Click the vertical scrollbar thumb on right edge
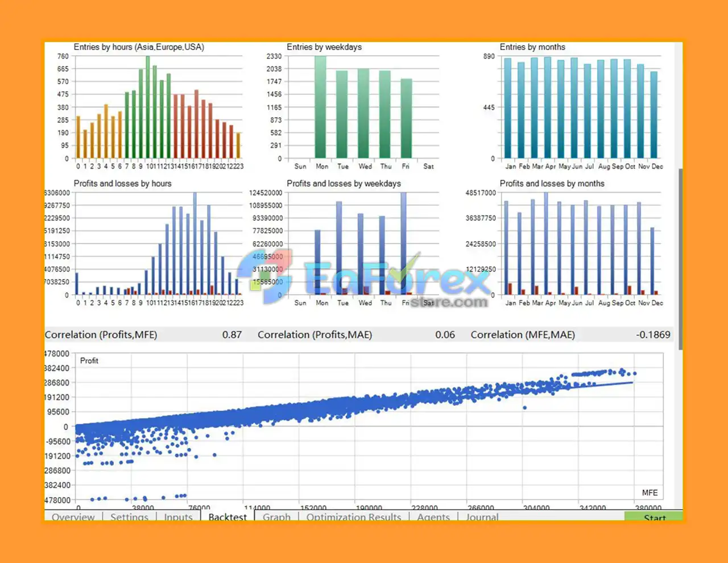The width and height of the screenshot is (728, 563). (680, 259)
